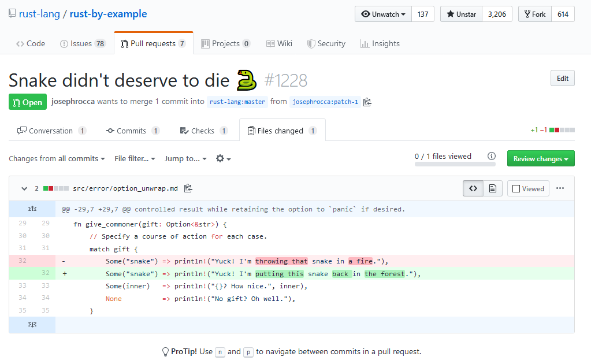Click the ProTip lightbulb icon
Image resolution: width=591 pixels, height=364 pixels.
165,351
